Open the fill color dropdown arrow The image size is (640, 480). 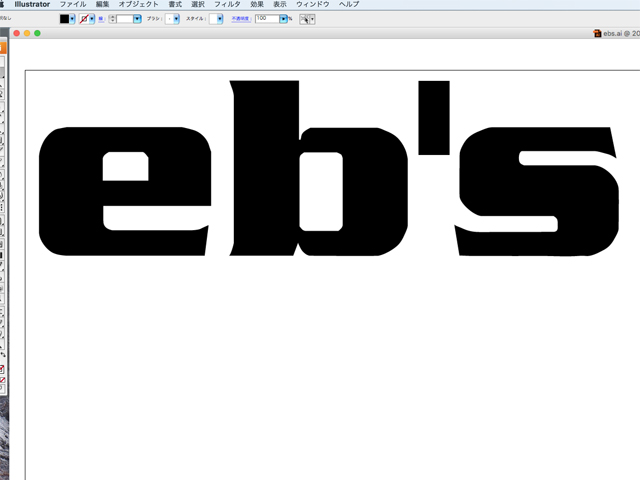[x=74, y=18]
